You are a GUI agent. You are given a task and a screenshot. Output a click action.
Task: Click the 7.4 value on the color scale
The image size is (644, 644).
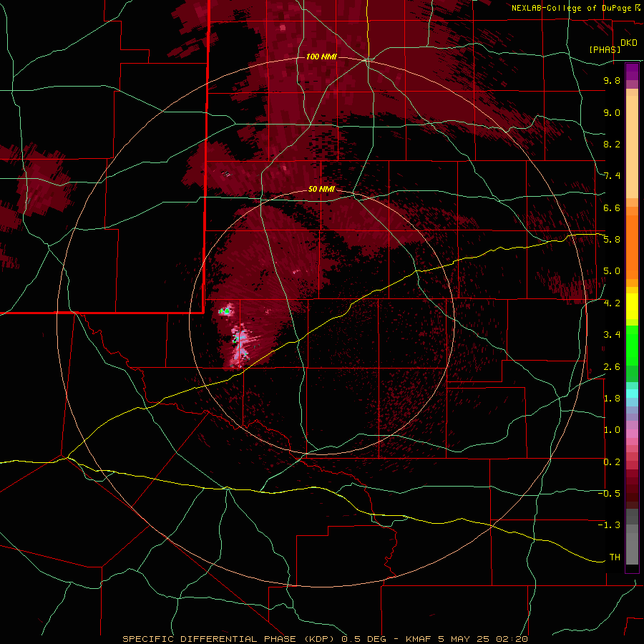[x=612, y=176]
